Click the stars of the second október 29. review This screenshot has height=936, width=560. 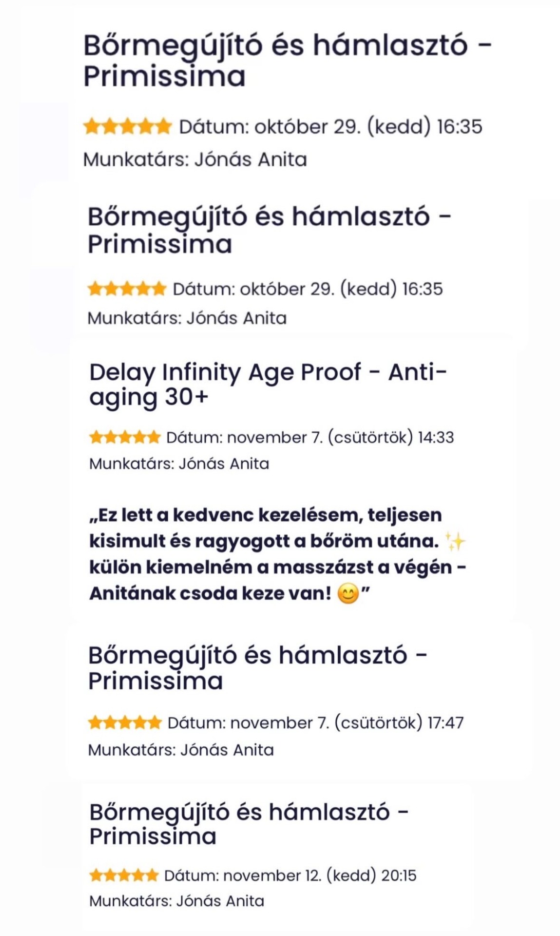[x=127, y=289]
